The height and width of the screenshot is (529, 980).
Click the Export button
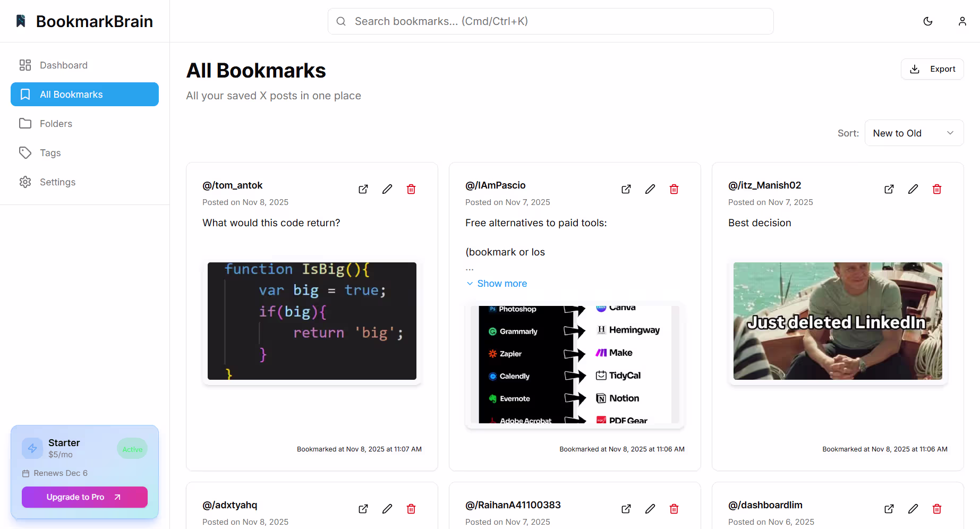click(x=932, y=69)
